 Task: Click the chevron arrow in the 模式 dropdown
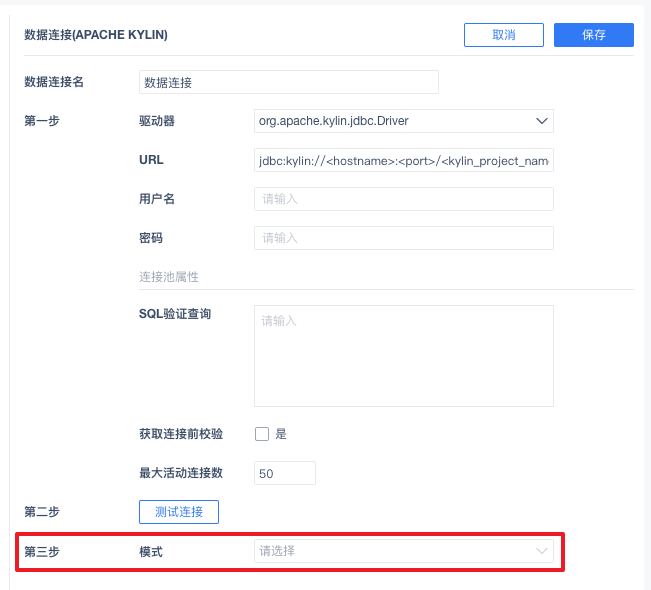(541, 551)
